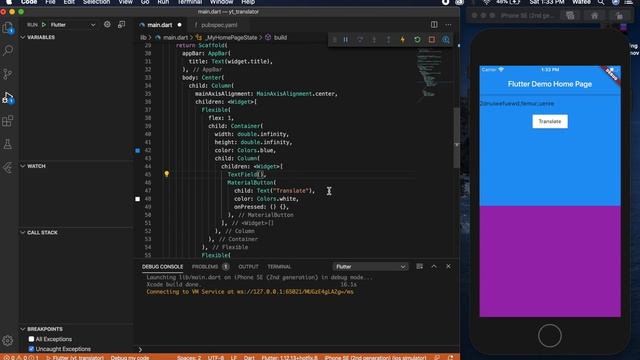Open the Selection menu
640x360 pixels.
coord(96,2)
